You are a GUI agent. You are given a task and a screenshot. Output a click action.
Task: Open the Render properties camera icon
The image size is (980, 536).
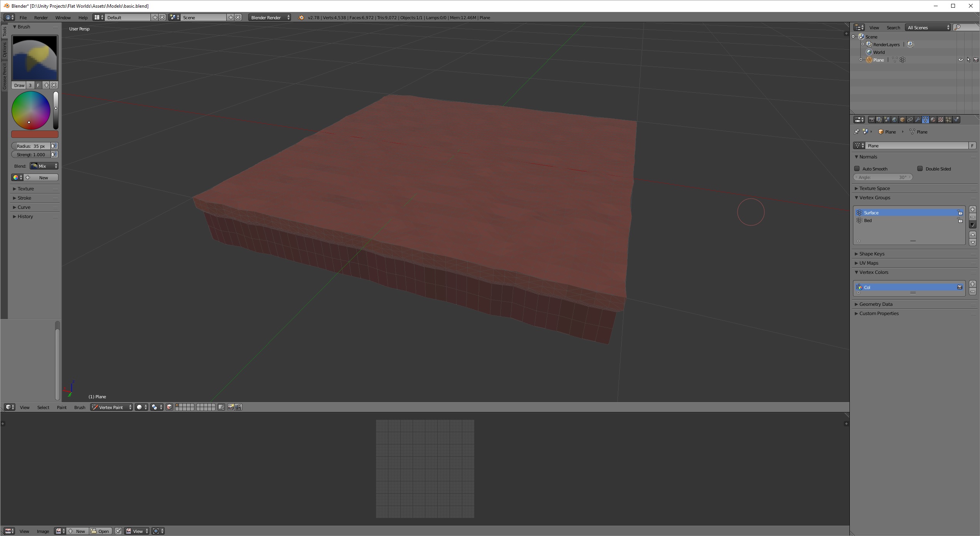[871, 120]
